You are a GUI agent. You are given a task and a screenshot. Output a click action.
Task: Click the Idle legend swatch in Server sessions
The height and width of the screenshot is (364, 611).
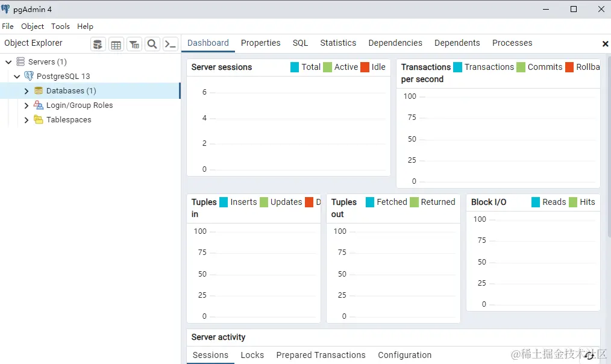365,67
